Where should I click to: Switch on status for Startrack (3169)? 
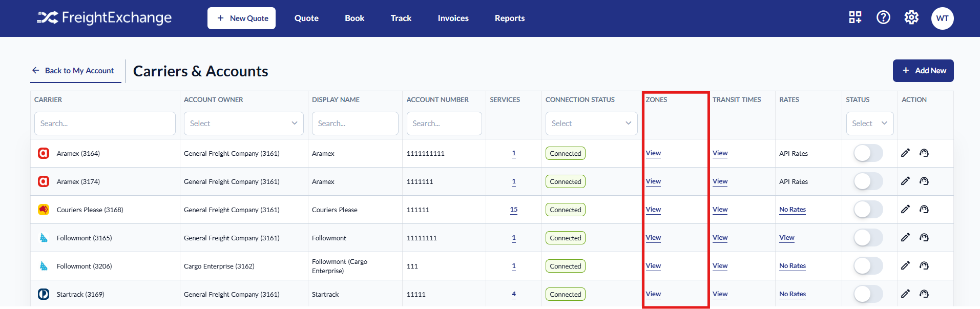pyautogui.click(x=868, y=294)
